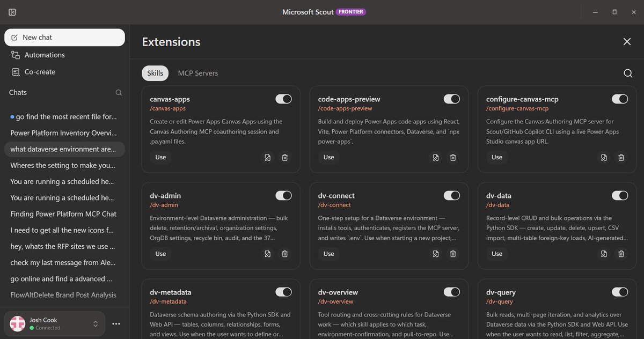Use the dv-connect skill
Screen dimensions: 644x339
pos(329,254)
